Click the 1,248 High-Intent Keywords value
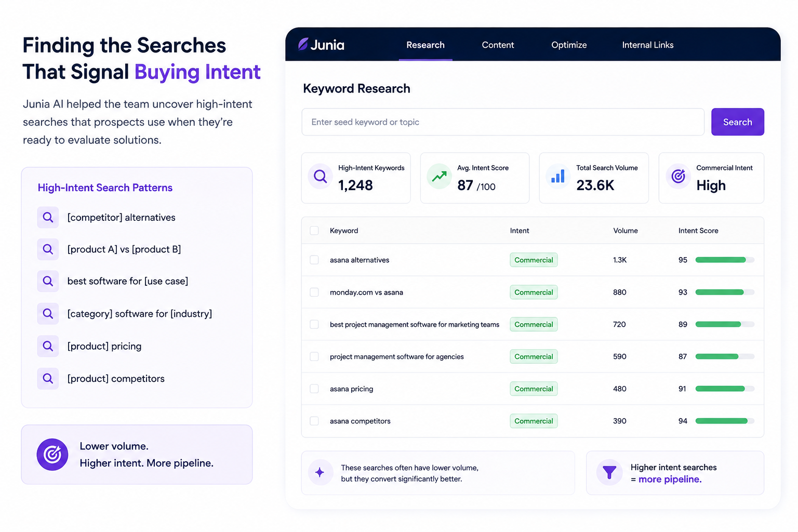Screen dimensions: 798x532 click(355, 185)
